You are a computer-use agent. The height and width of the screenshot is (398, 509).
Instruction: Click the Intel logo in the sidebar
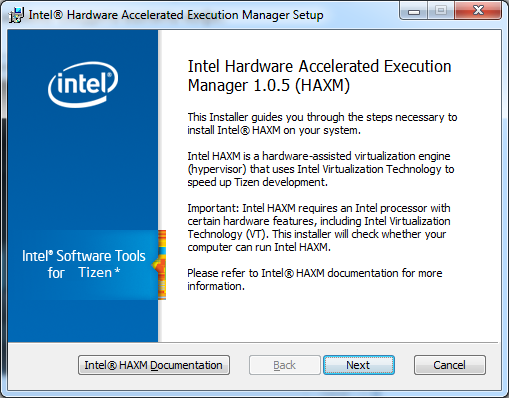[83, 84]
